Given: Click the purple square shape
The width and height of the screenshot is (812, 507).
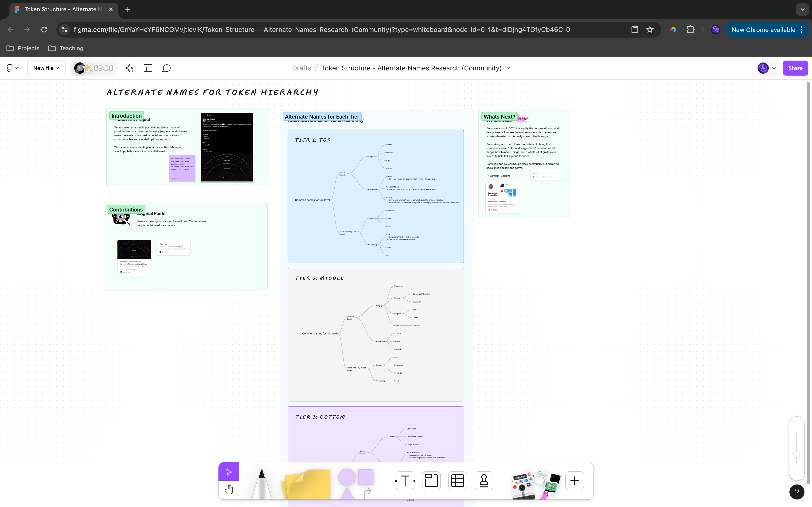Looking at the screenshot, I should click(x=366, y=476).
